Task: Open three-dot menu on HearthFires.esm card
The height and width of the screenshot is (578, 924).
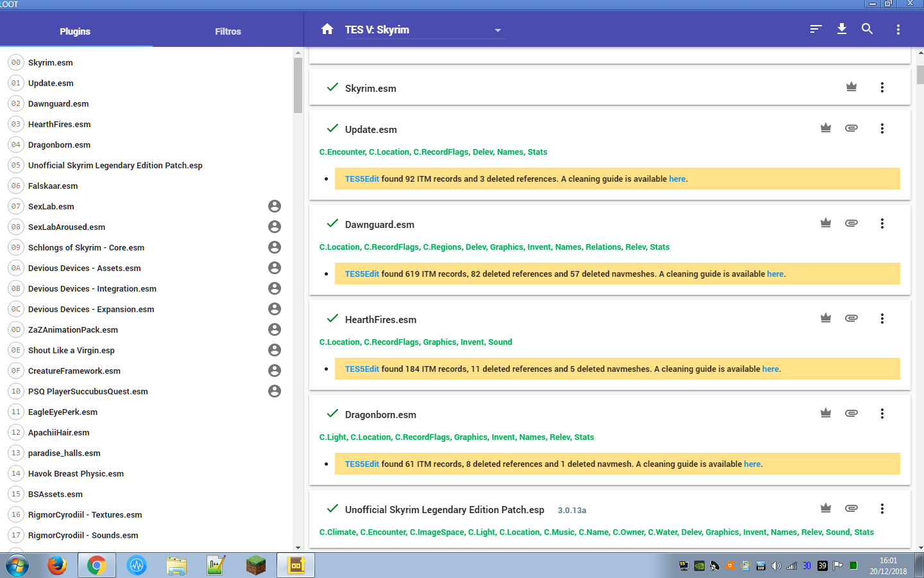Action: (882, 319)
